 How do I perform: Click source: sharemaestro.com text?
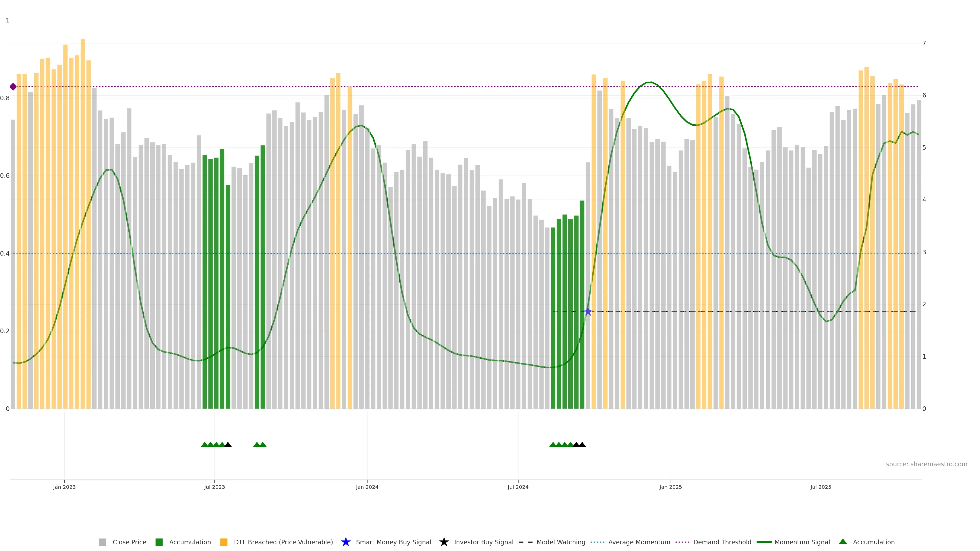coord(926,464)
